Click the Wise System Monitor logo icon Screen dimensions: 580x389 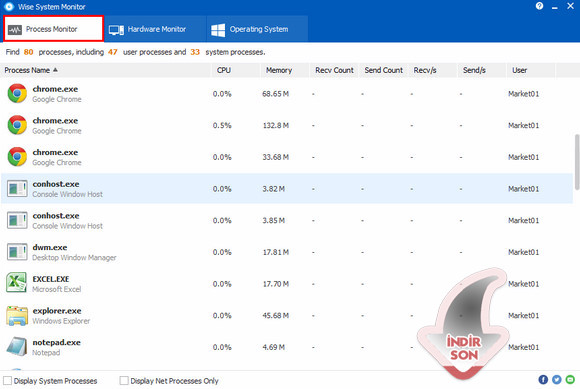click(x=9, y=6)
